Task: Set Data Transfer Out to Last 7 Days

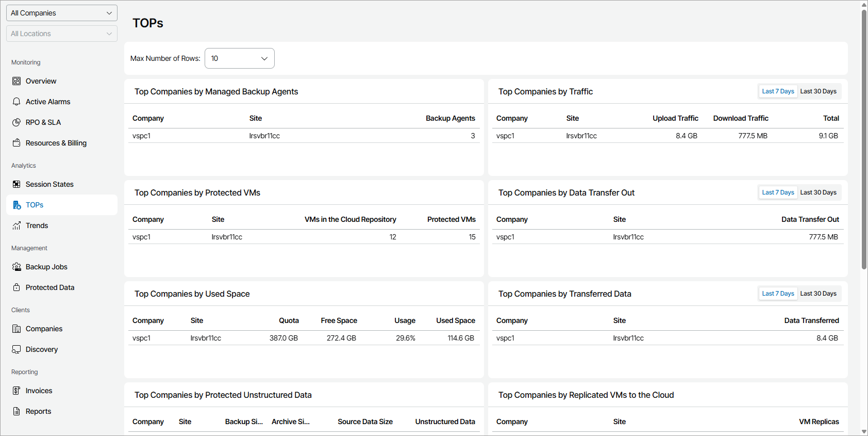Action: 778,192
